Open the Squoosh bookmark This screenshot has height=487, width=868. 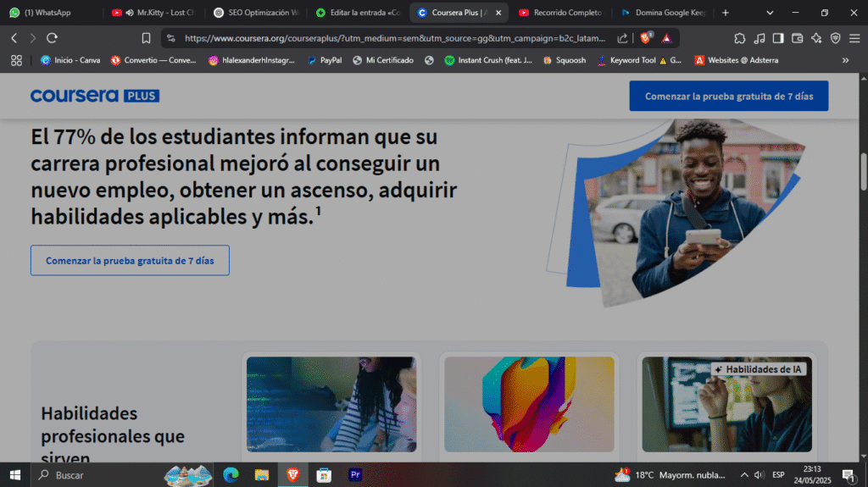point(564,60)
